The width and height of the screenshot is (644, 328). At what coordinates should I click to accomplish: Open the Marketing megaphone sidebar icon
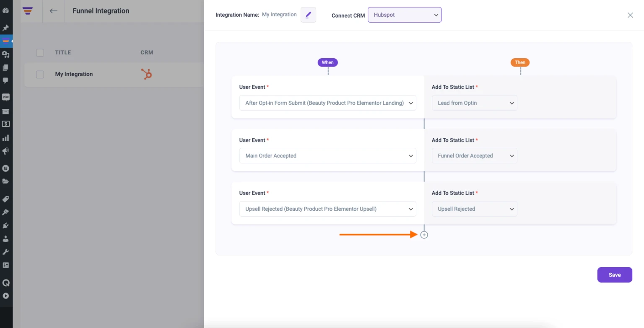click(x=6, y=151)
